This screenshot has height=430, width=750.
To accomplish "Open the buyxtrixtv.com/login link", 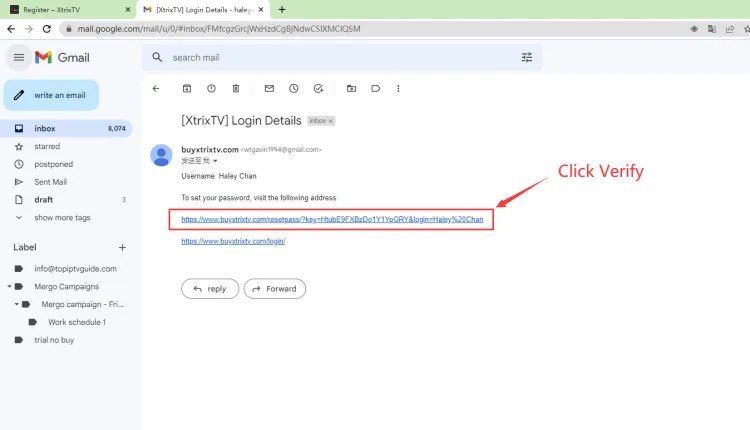I will [233, 241].
